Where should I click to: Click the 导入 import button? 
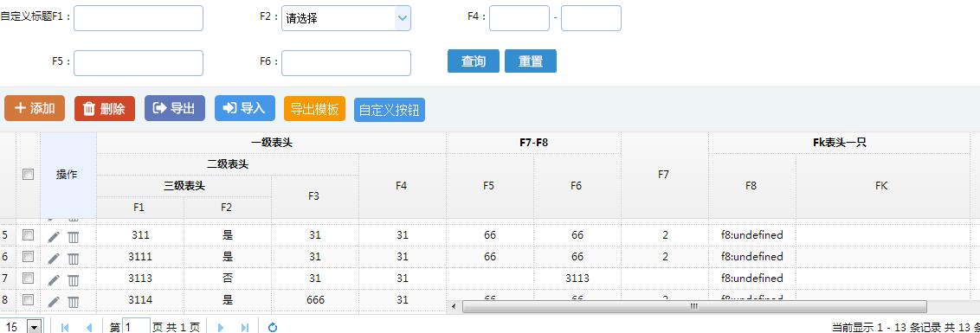click(x=245, y=109)
